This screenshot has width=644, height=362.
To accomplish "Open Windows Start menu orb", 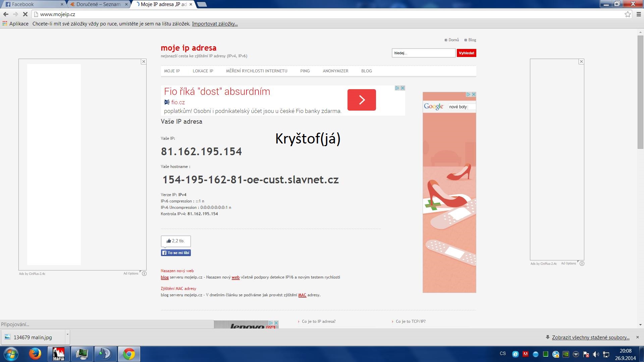I will coord(11,354).
